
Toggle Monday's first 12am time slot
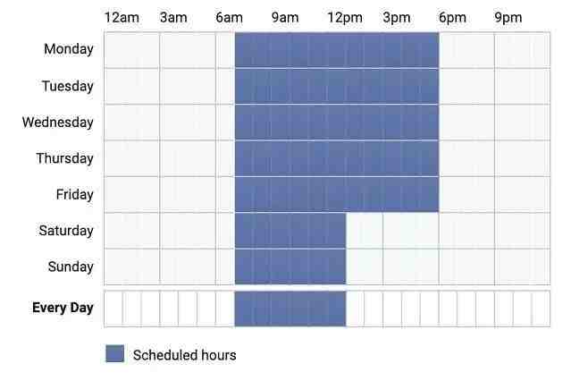tap(113, 50)
